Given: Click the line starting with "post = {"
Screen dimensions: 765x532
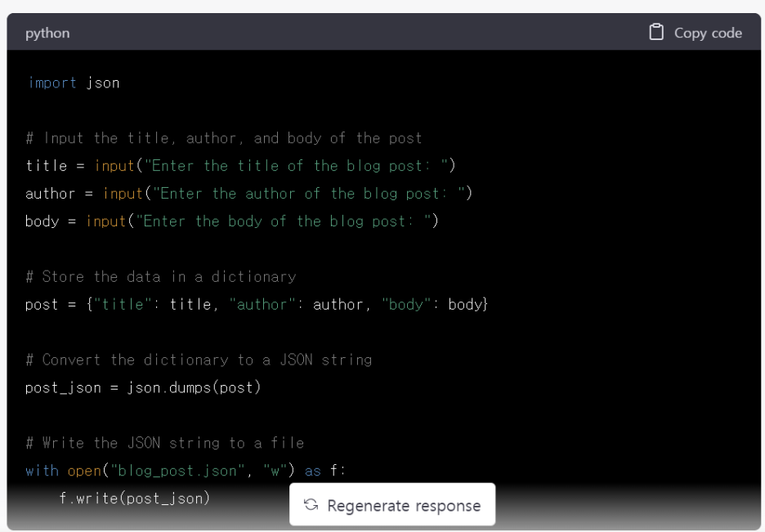Looking at the screenshot, I should (257, 305).
